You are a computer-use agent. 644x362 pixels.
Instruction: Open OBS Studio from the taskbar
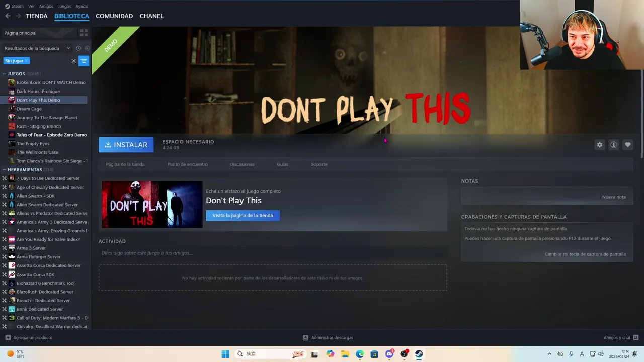(x=404, y=354)
